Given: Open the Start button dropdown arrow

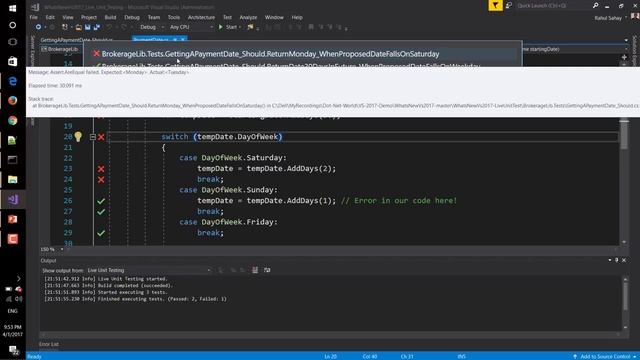Looking at the screenshot, I should coord(240,27).
